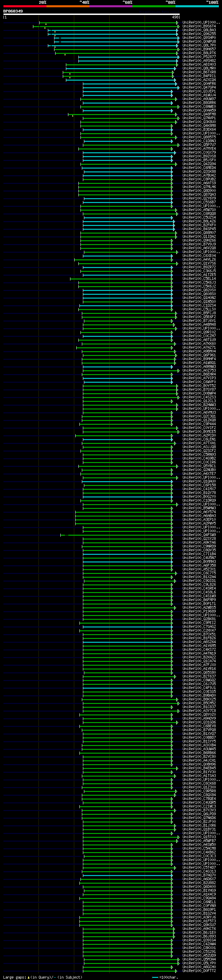Select the UniRef100_A9SH82 label
This screenshot has height=980, width=222.
point(199,61)
